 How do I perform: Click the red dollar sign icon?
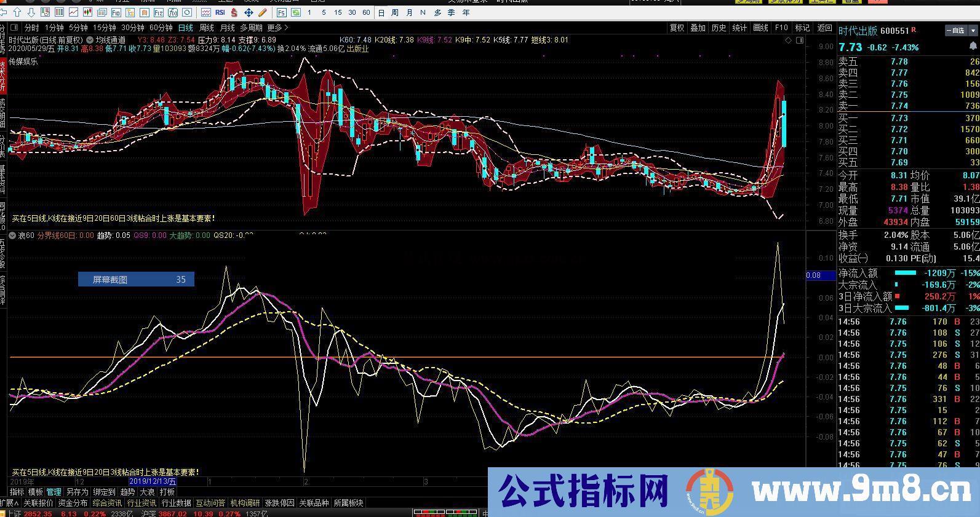[x=234, y=12]
